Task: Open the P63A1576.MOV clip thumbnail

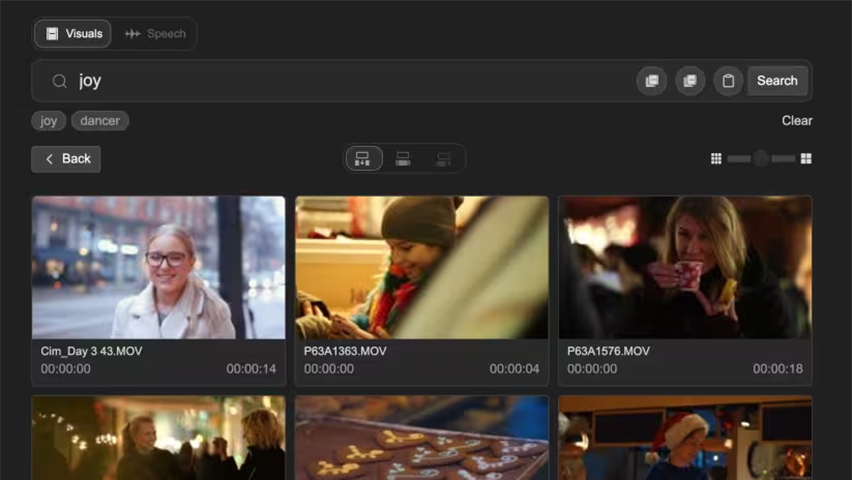Action: [x=685, y=267]
